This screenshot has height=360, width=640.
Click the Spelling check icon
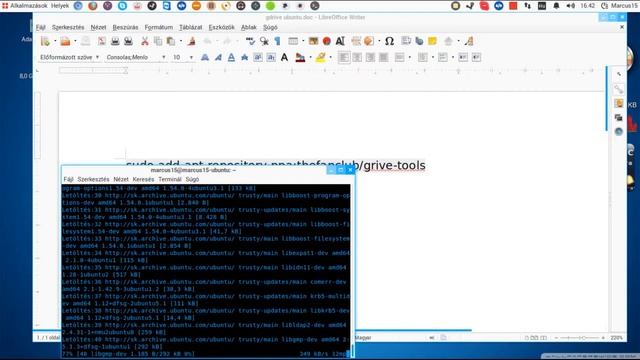[250, 41]
